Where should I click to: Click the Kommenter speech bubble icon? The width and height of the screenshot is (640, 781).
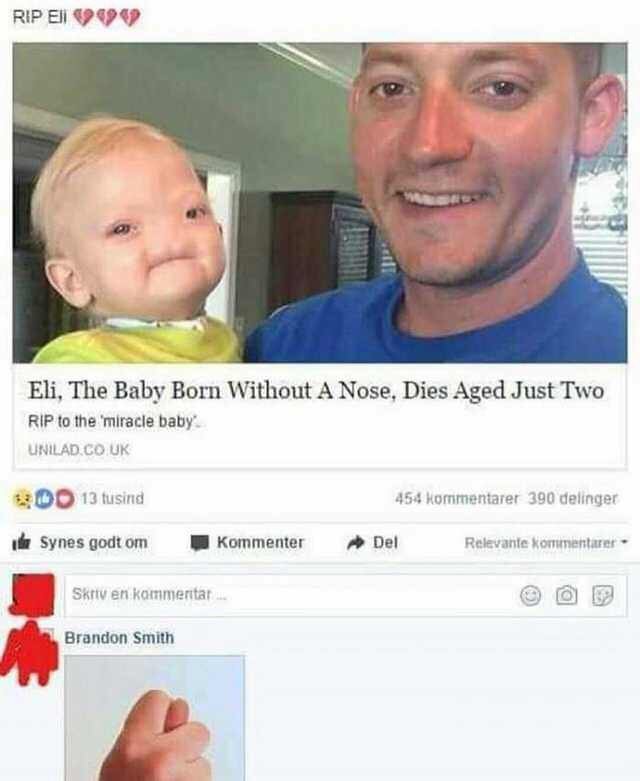click(x=199, y=542)
